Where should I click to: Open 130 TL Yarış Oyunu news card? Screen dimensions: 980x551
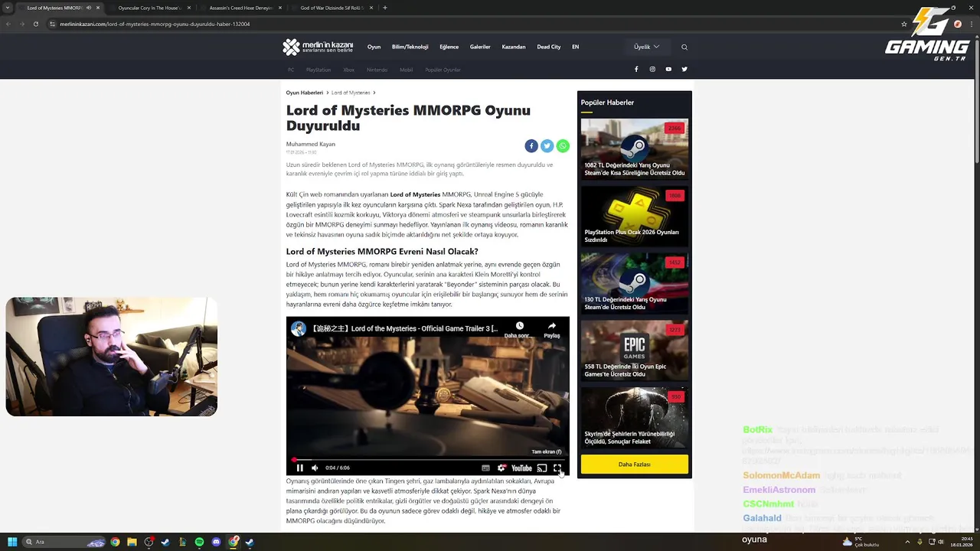(635, 283)
